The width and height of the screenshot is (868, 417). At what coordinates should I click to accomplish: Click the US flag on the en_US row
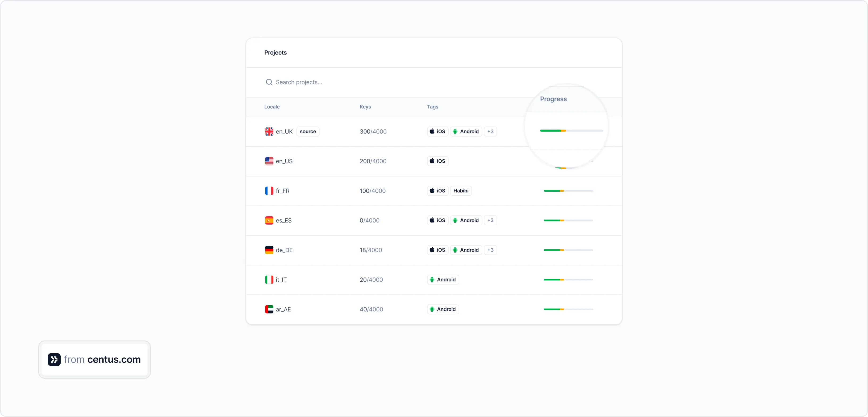coord(269,161)
